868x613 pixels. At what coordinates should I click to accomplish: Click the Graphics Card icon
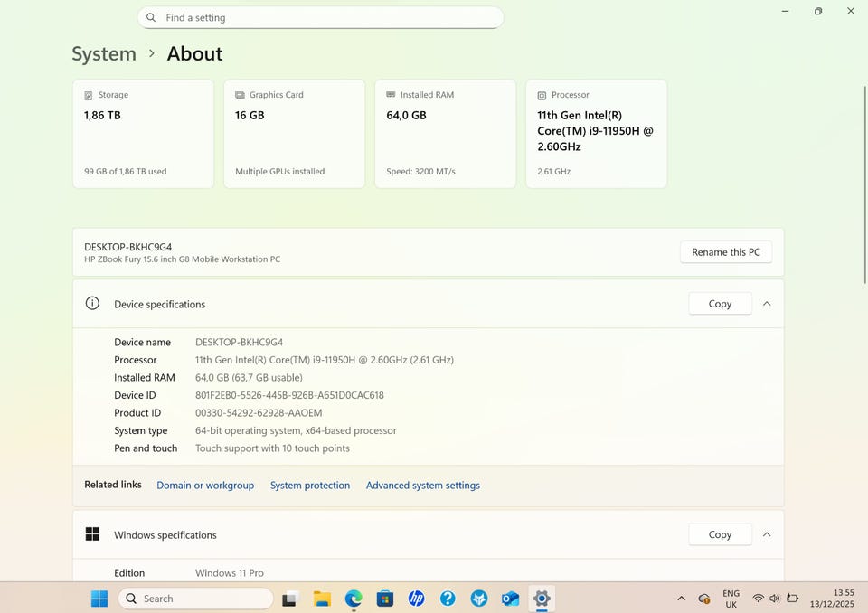point(240,95)
